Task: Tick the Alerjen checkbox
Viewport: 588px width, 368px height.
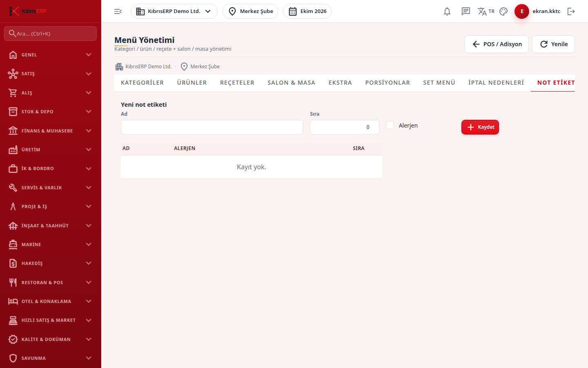Action: click(x=390, y=125)
